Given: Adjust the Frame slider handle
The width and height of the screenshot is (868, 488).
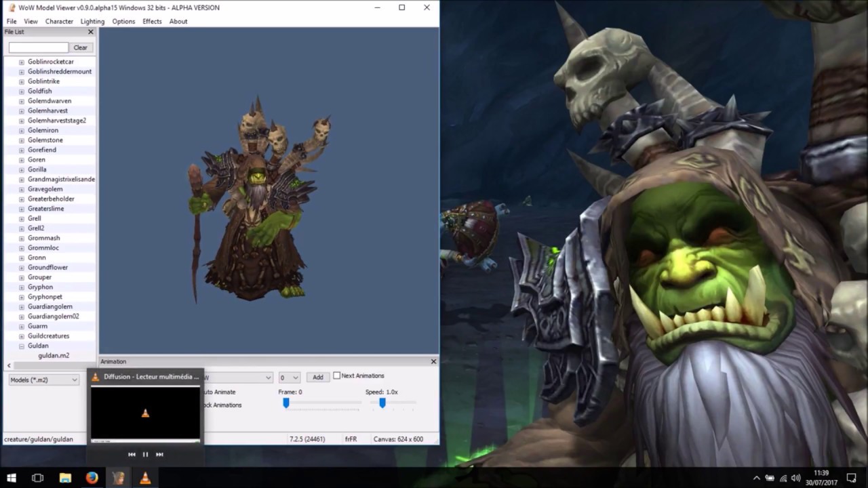Looking at the screenshot, I should point(286,403).
